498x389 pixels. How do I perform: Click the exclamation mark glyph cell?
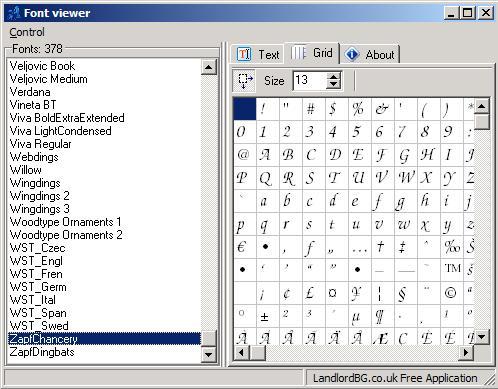[x=268, y=109]
